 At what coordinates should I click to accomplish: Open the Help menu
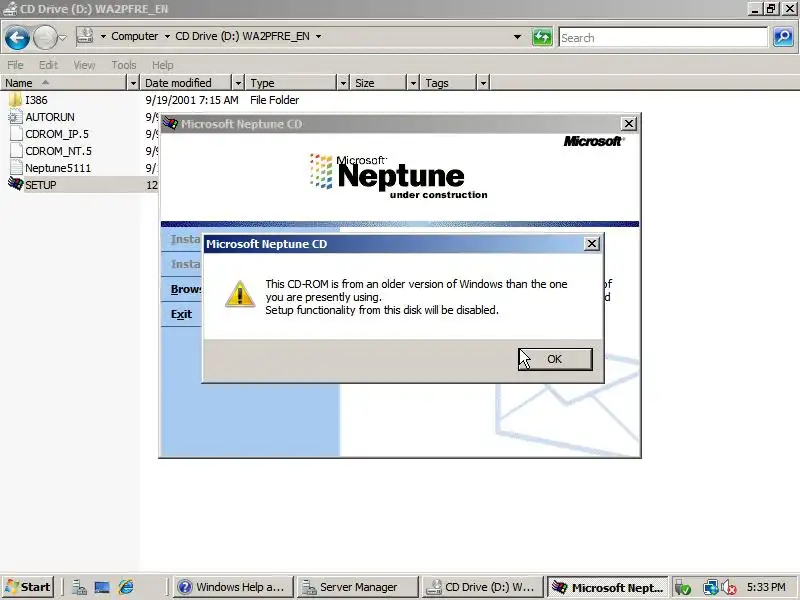163,65
